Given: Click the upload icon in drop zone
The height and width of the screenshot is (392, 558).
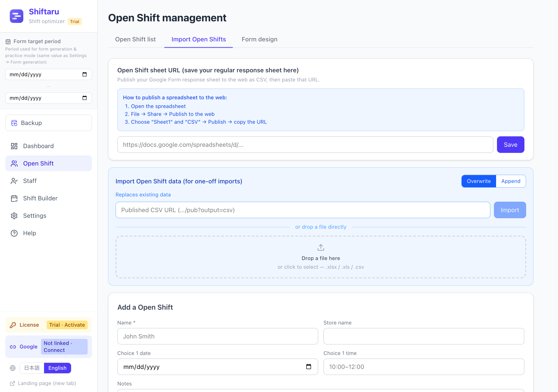Looking at the screenshot, I should click(321, 247).
